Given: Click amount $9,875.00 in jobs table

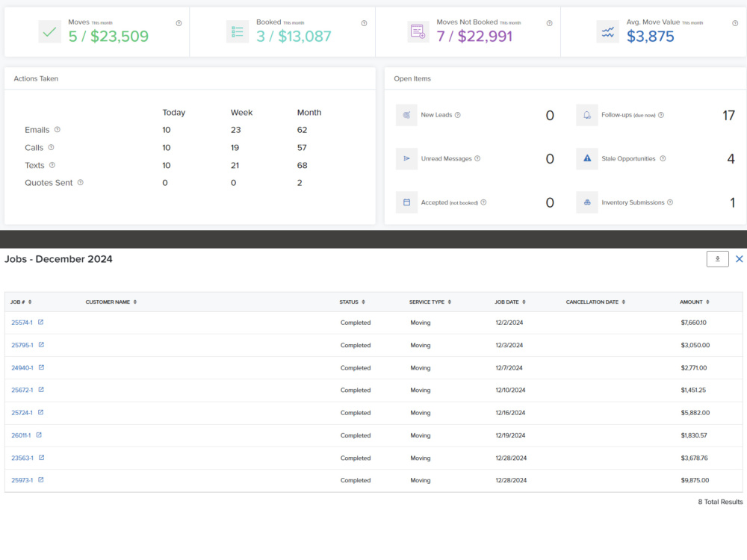Looking at the screenshot, I should pyautogui.click(x=695, y=480).
